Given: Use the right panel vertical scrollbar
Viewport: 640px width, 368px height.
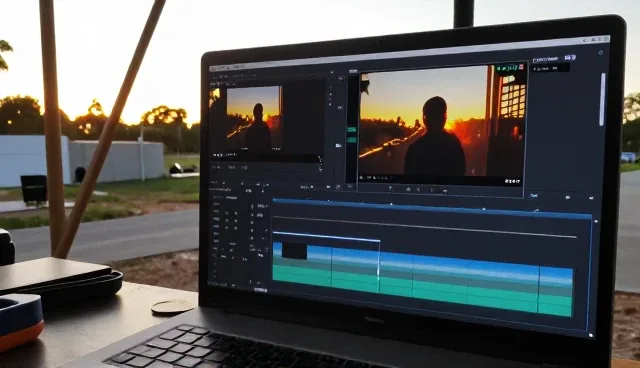Looking at the screenshot, I should [x=603, y=99].
